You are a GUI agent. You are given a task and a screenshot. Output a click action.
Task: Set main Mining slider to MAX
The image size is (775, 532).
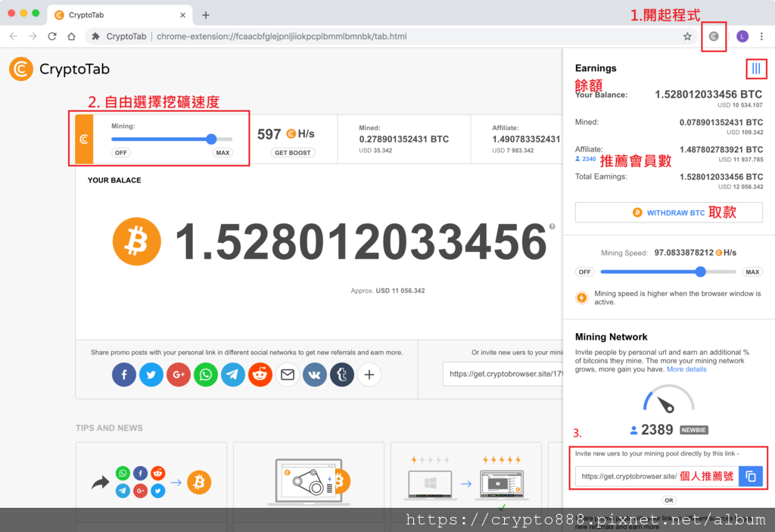pyautogui.click(x=223, y=153)
